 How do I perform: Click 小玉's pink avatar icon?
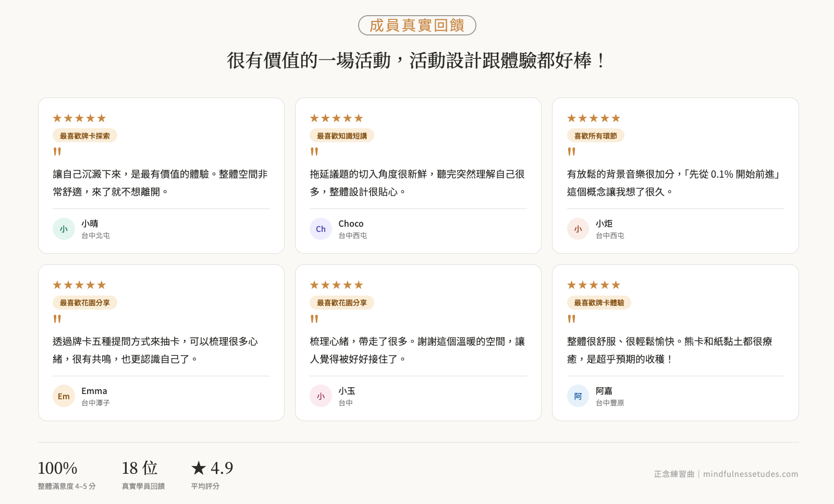(321, 396)
